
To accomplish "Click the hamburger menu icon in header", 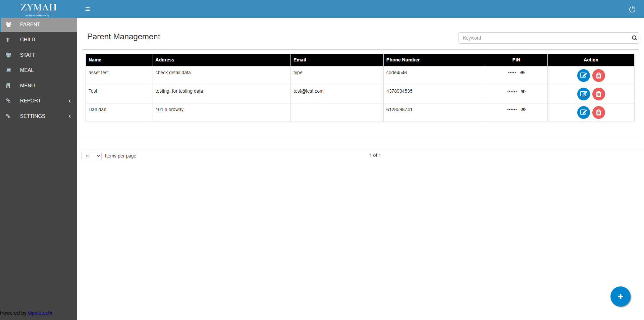I will [88, 9].
